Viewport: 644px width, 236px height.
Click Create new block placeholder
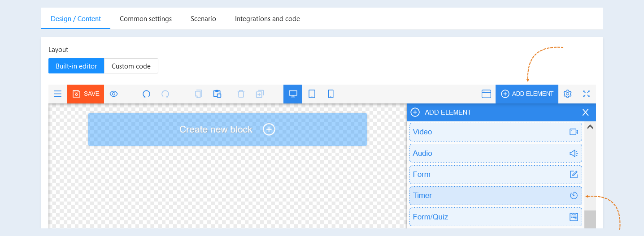227,129
